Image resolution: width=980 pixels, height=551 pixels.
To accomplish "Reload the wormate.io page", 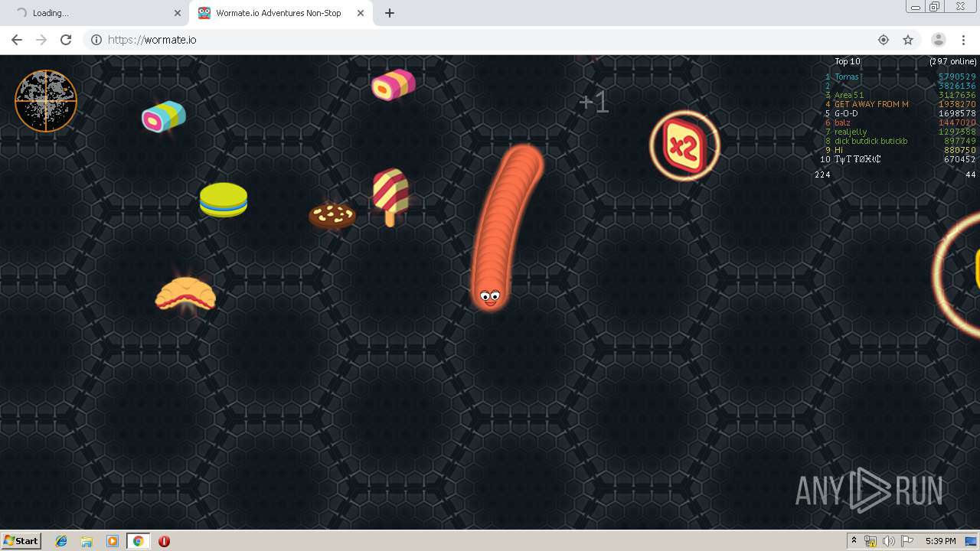I will click(66, 40).
